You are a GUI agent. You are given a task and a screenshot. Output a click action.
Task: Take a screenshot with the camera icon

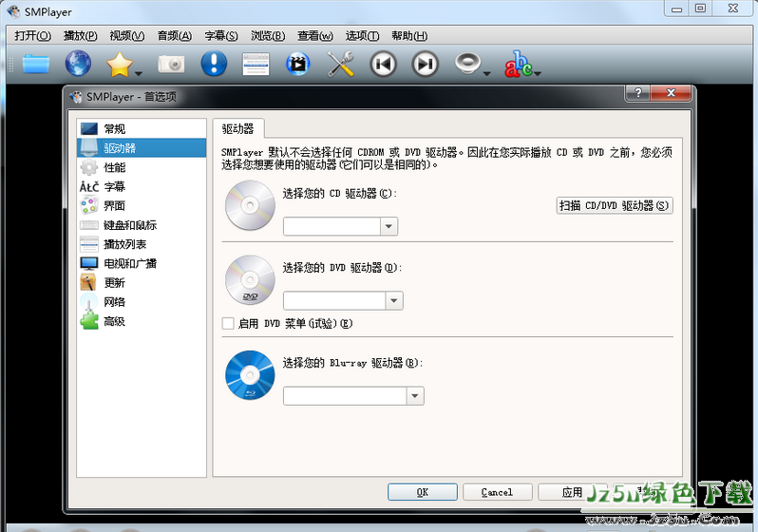(171, 64)
